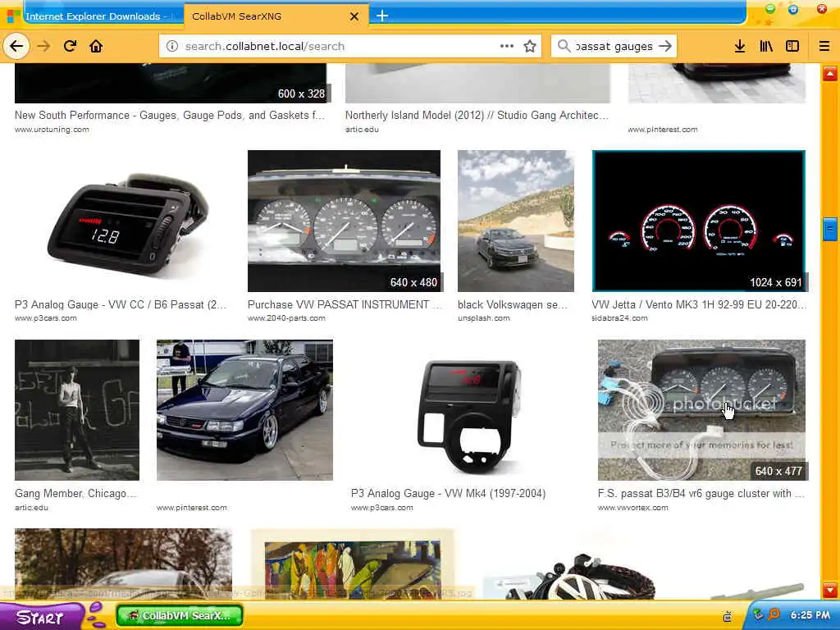The width and height of the screenshot is (840, 630).
Task: Open dark blue Passat car pinterest image
Action: 244,410
